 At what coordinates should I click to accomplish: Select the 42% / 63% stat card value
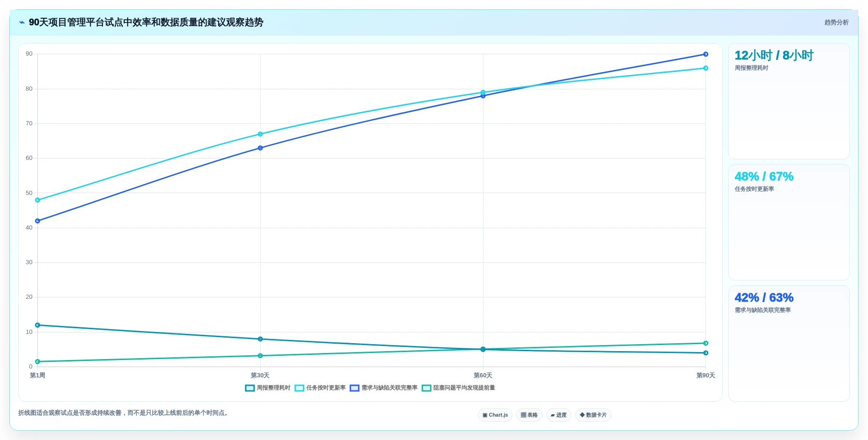click(x=764, y=298)
